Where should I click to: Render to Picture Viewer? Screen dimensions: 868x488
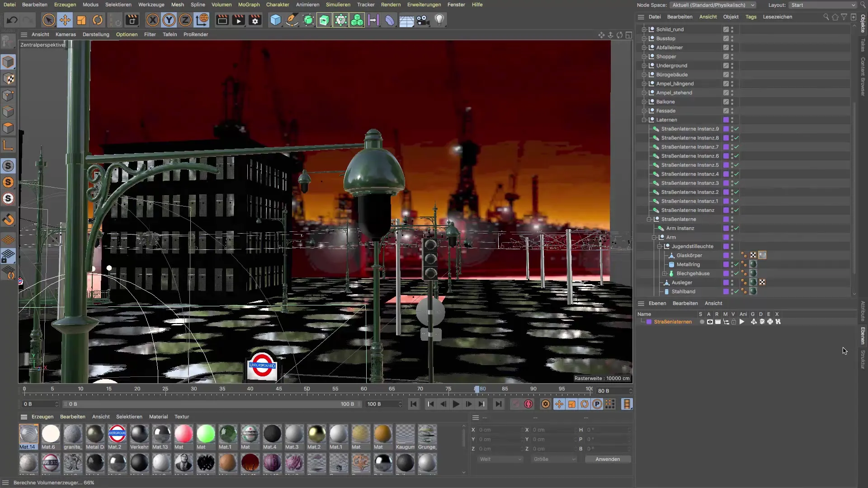238,20
